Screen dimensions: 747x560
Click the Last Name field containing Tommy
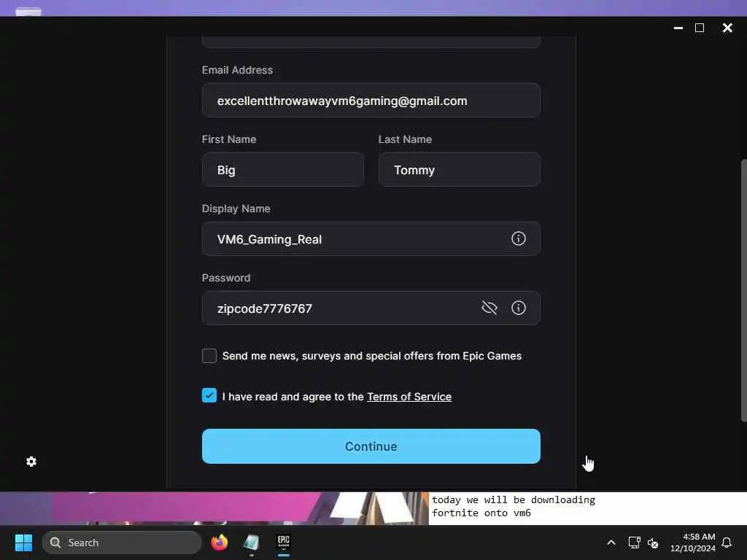[460, 169]
